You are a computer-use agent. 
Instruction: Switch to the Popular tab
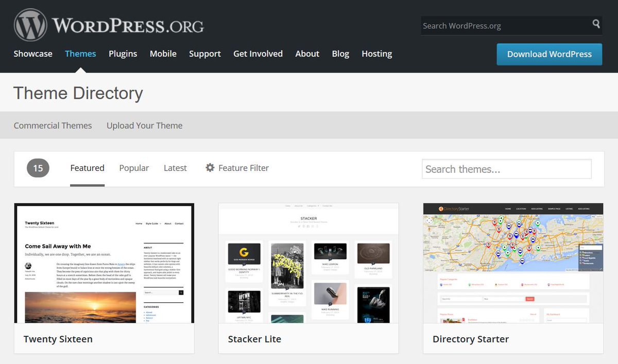click(x=134, y=168)
